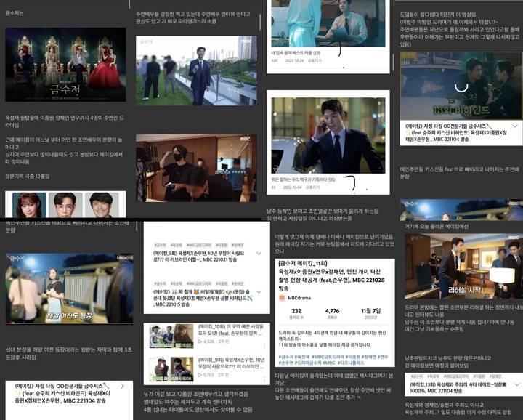Click #금수저 tag above 메이킹_13회 title

point(416,376)
